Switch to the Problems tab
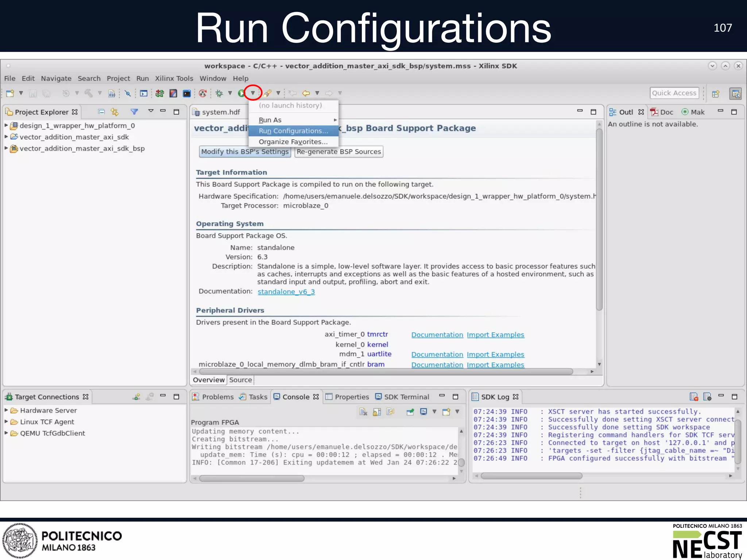747x560 pixels. tap(213, 397)
